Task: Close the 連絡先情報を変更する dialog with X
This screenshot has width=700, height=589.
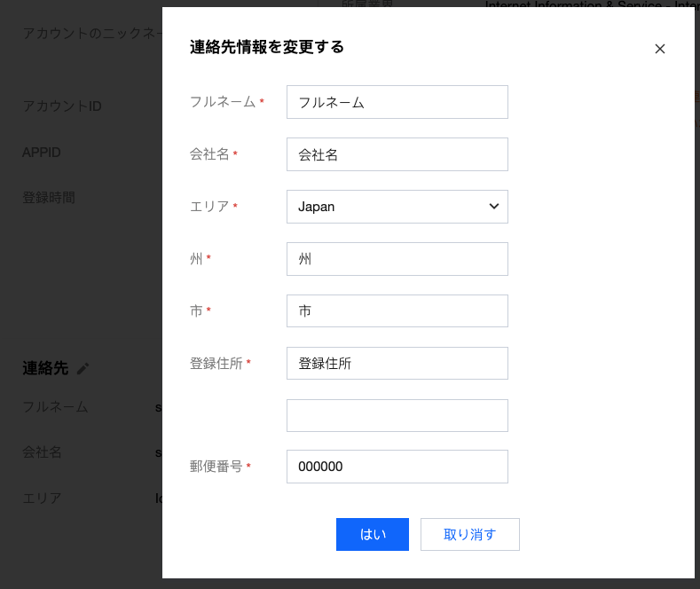Action: pos(659,49)
